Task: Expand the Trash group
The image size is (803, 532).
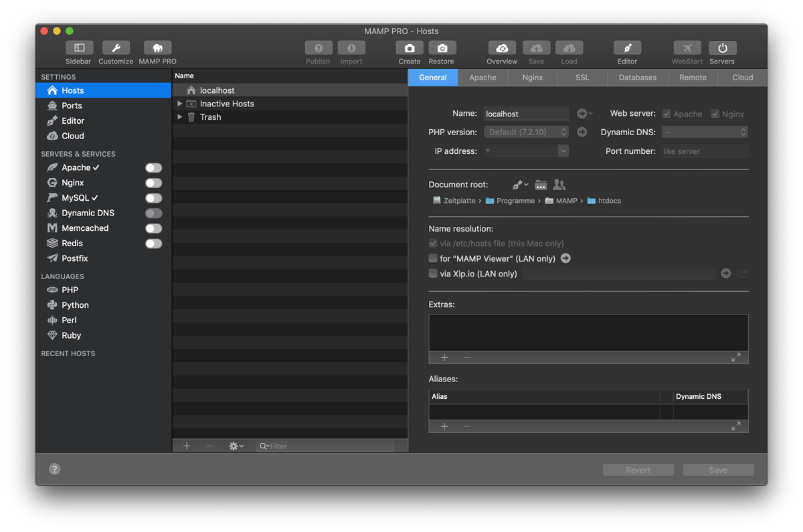Action: click(x=180, y=117)
